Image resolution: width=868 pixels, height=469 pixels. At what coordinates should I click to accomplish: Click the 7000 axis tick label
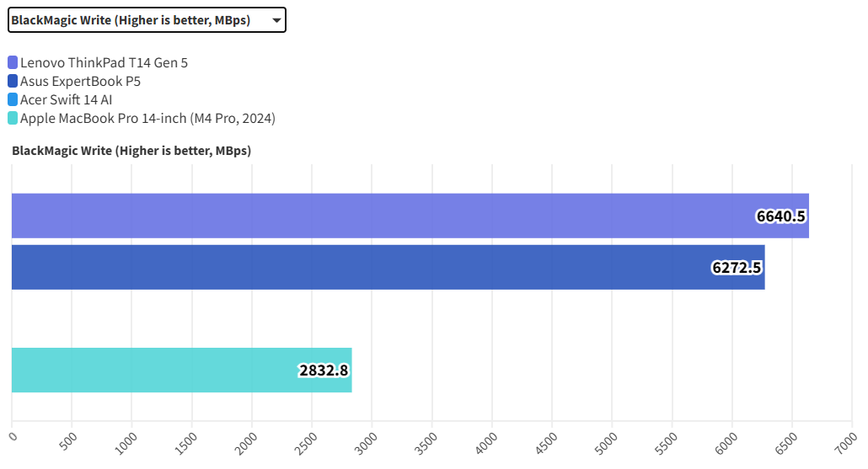coord(845,440)
